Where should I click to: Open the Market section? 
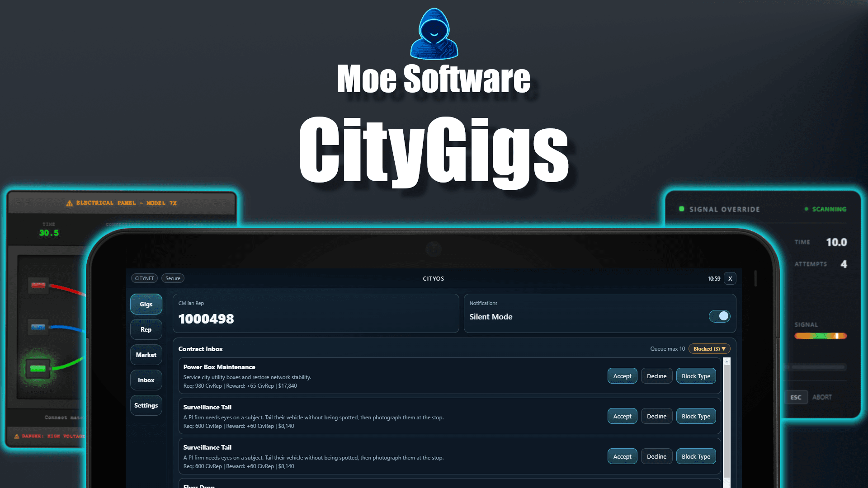click(x=146, y=355)
